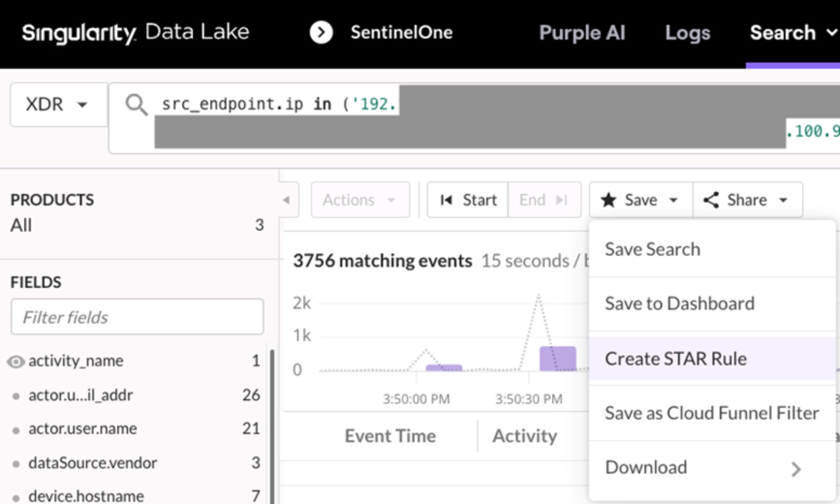This screenshot has height=504, width=840.
Task: Toggle visibility eye for activity_name field
Action: 15,362
